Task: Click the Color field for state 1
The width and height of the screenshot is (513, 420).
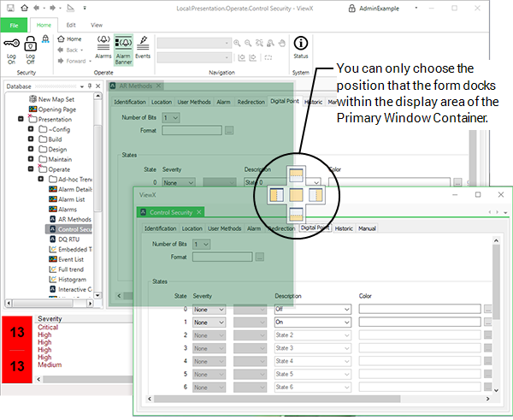Action: pyautogui.click(x=419, y=322)
